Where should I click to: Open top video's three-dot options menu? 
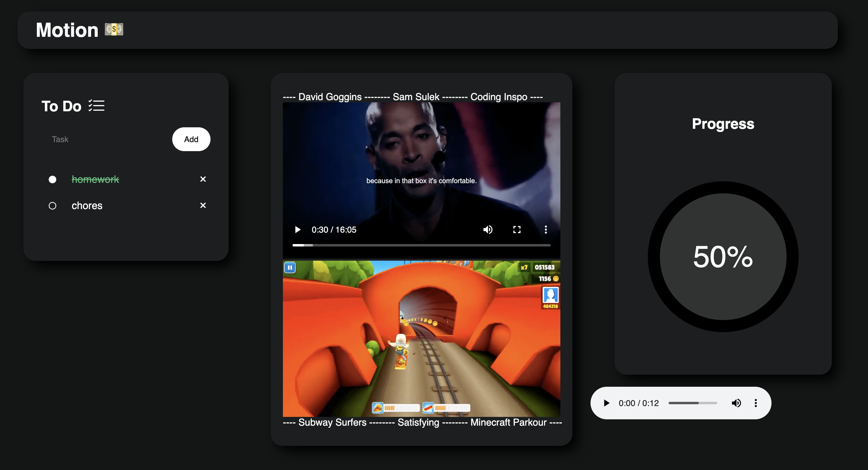[x=546, y=230]
